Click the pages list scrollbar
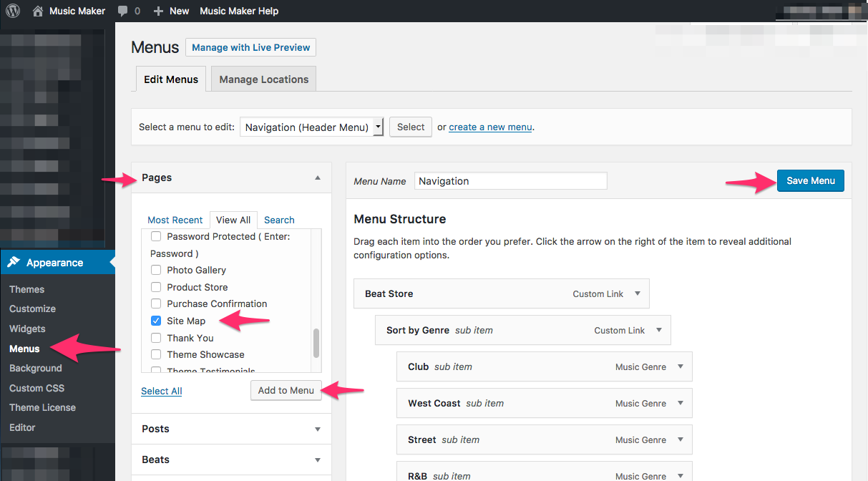 pos(316,344)
